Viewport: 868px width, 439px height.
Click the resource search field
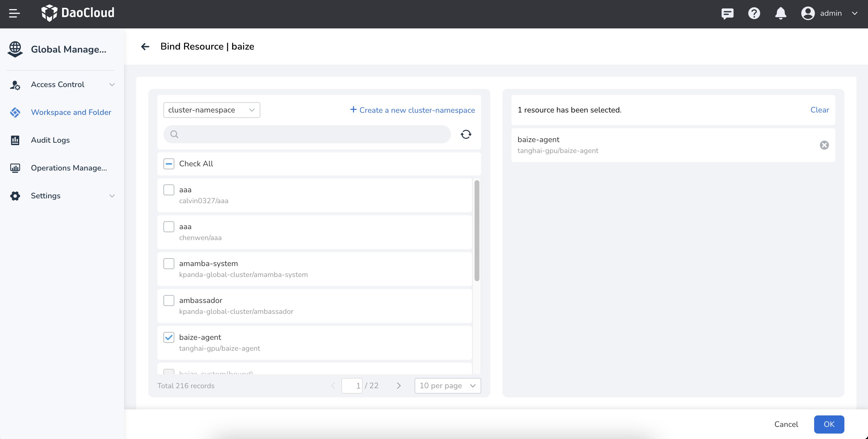(307, 134)
